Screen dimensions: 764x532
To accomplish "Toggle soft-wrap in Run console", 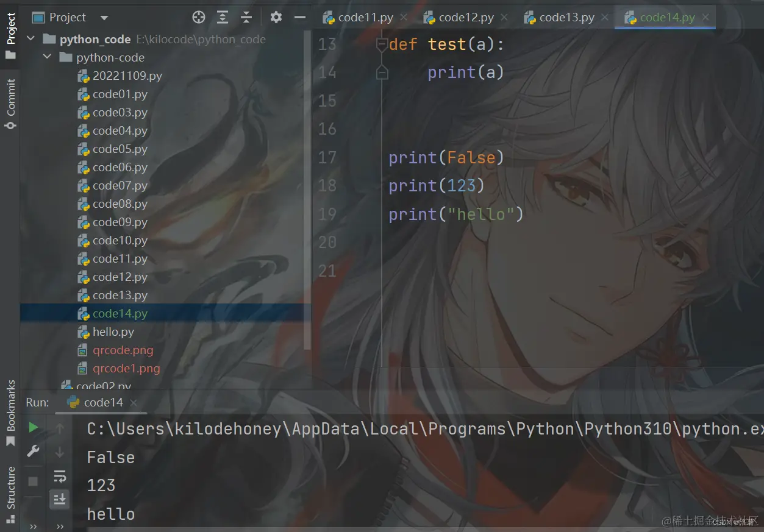I will coord(60,476).
